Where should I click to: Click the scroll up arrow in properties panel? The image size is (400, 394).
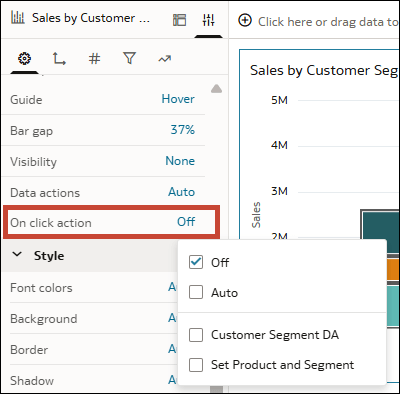click(217, 89)
